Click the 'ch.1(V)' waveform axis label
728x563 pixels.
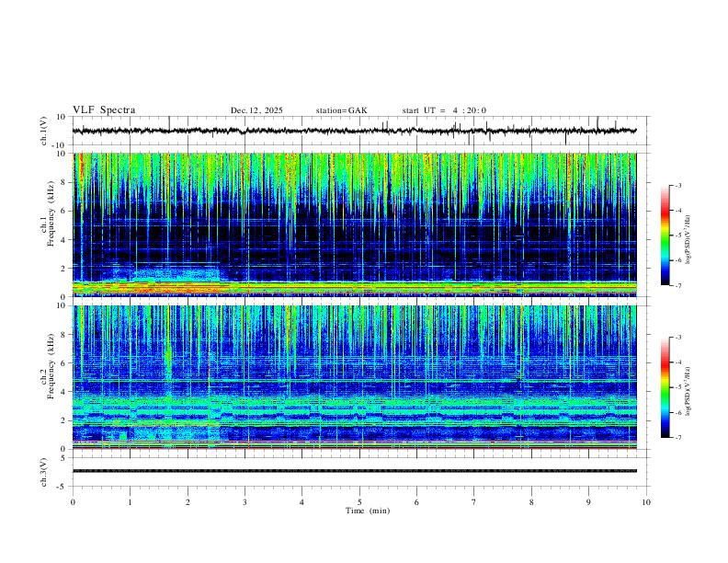(44, 131)
